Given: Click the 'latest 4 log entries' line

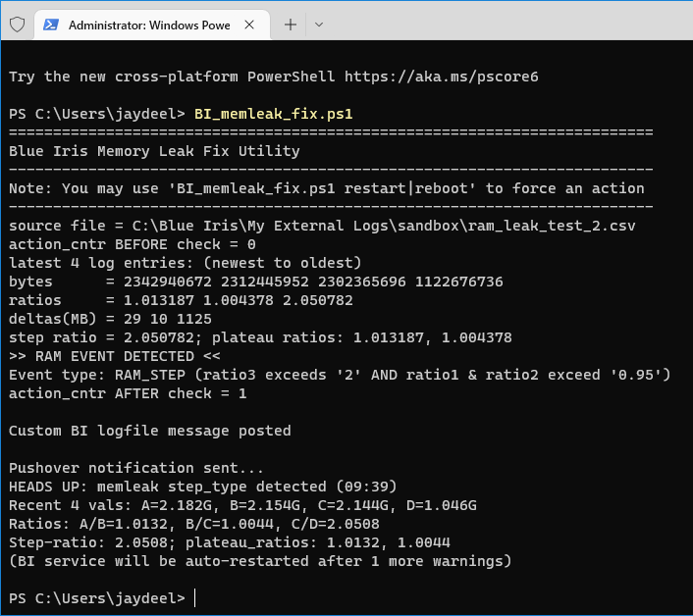Looking at the screenshot, I should (x=186, y=263).
